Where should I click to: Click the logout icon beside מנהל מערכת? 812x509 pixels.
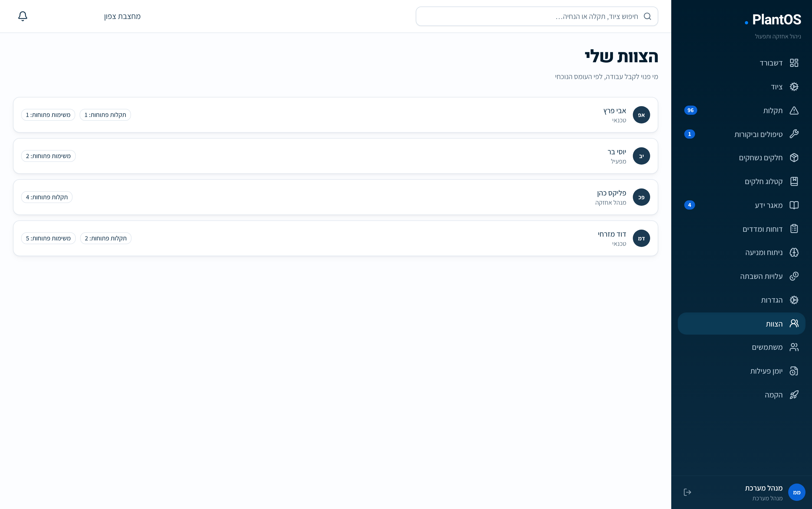tap(687, 492)
